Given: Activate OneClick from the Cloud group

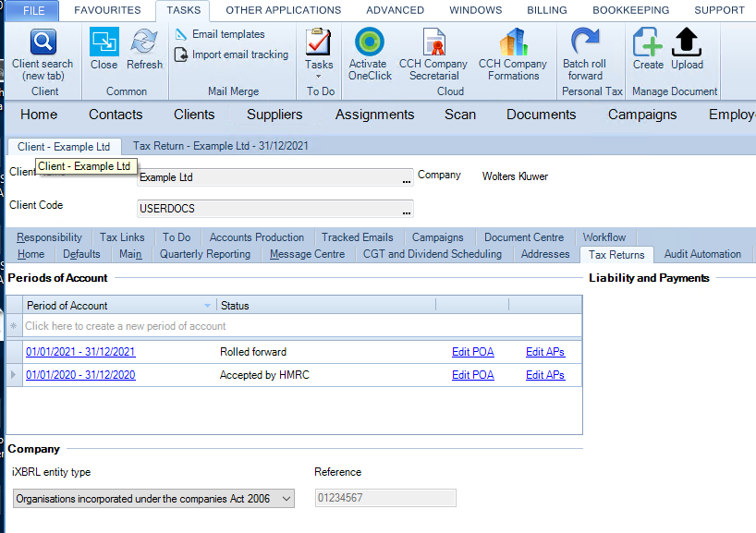Looking at the screenshot, I should [x=370, y=54].
